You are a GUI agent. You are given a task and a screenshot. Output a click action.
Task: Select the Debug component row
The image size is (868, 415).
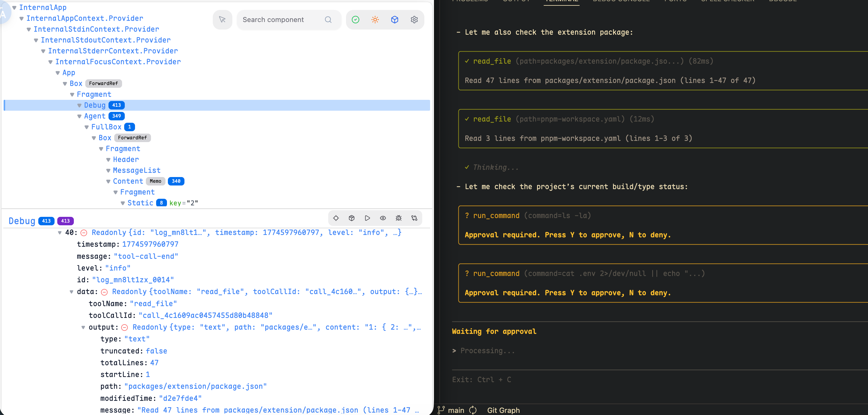[217, 105]
